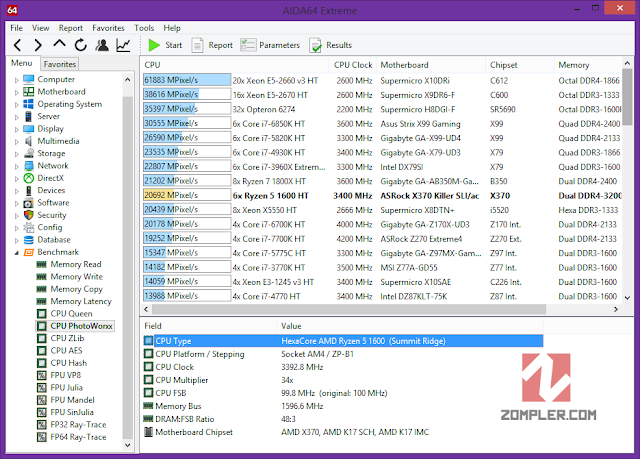The height and width of the screenshot is (459, 640).
Task: Click the 20692 MPixel/s highlighted bar
Action: pyautogui.click(x=187, y=195)
